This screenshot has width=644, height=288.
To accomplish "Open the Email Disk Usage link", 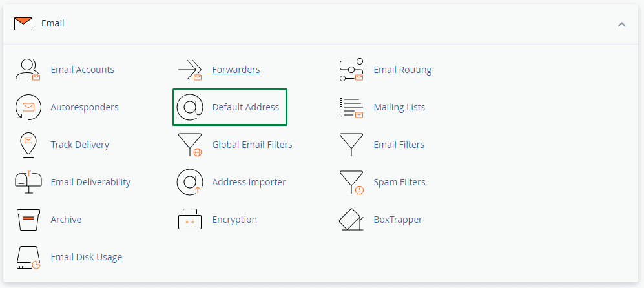I will [87, 257].
